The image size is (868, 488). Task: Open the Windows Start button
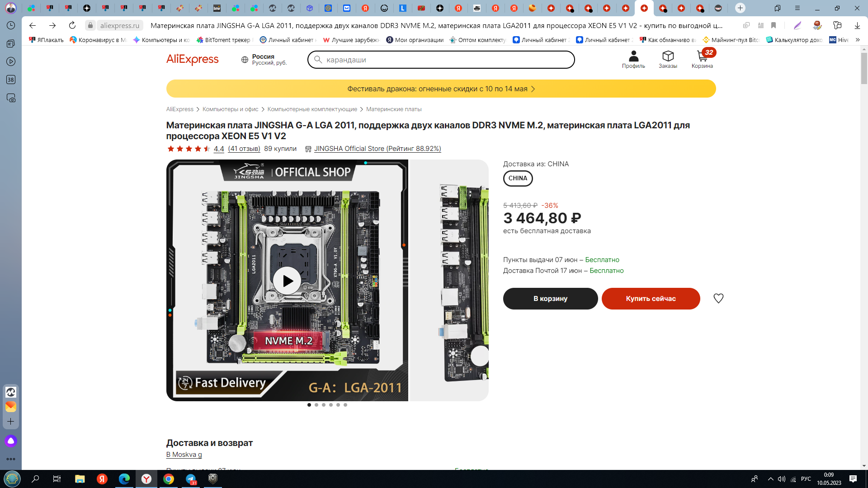(x=12, y=479)
